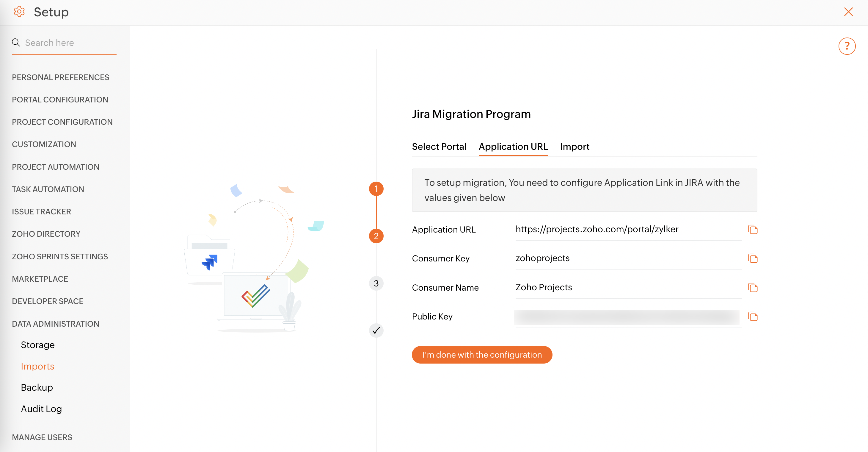Viewport: 868px width, 452px height.
Task: Open the Backup settings page
Action: tap(37, 388)
